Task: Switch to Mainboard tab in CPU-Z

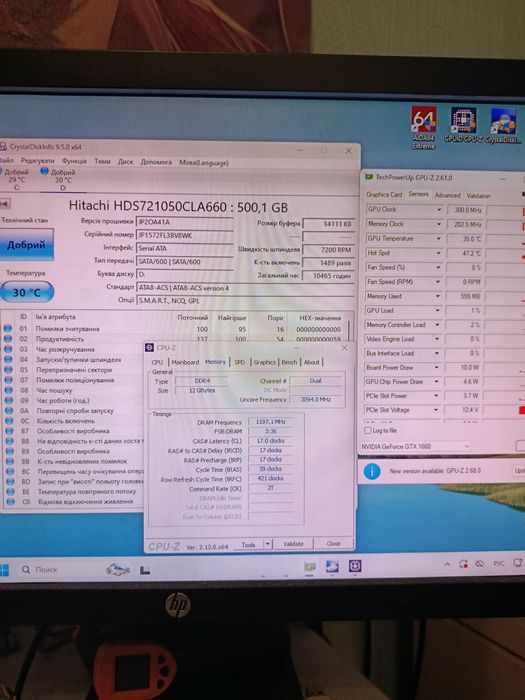Action: click(185, 362)
